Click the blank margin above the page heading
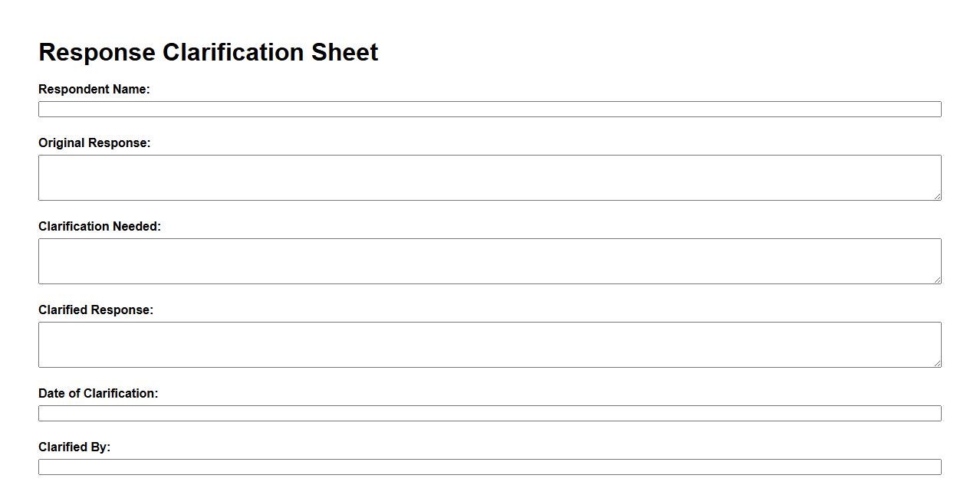The height and width of the screenshot is (498, 980). 489,15
